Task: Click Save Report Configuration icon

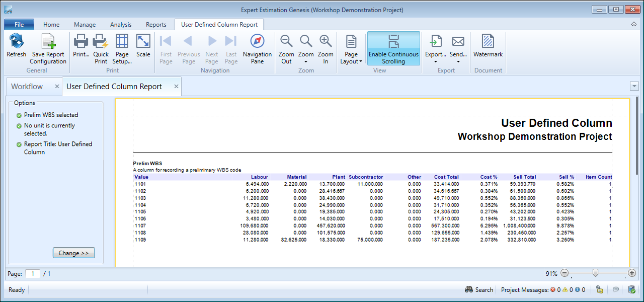Action: click(x=48, y=42)
